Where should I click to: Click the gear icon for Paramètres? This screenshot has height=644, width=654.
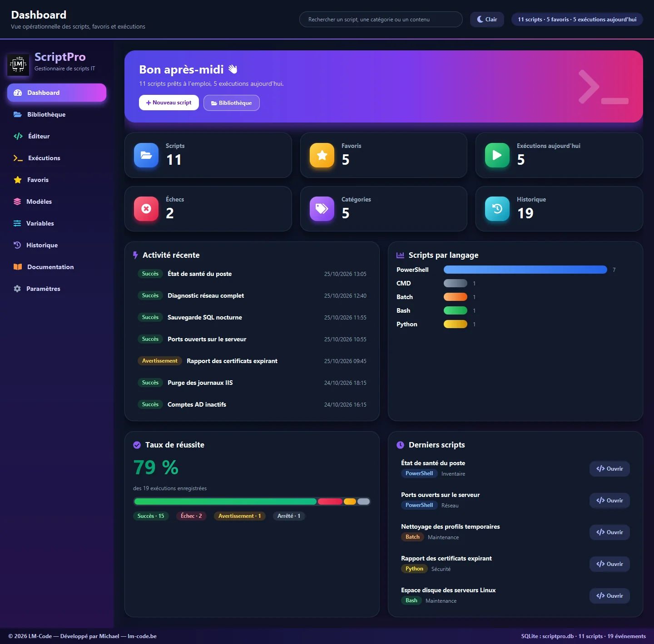point(17,289)
